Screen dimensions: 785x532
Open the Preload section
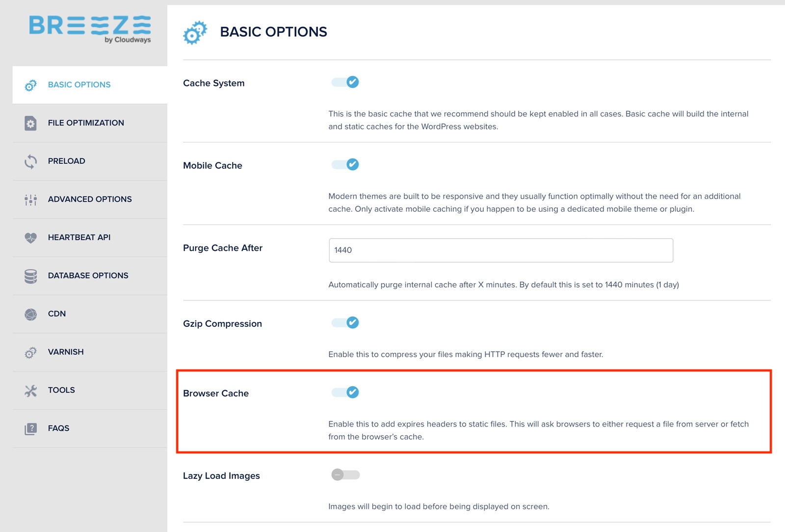click(90, 161)
